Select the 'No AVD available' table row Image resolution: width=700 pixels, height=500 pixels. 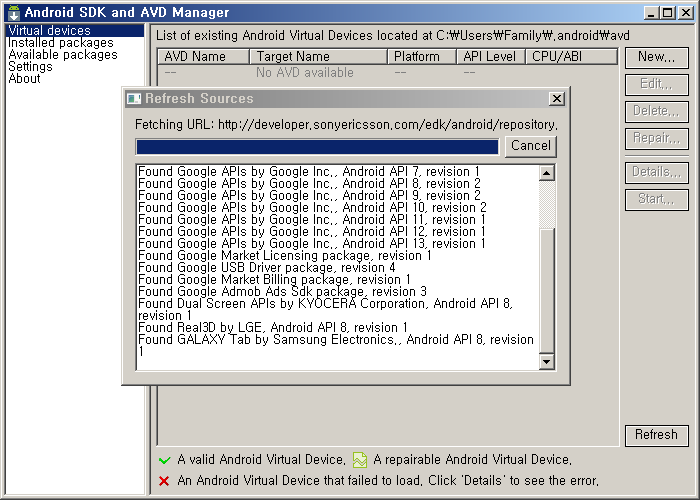click(388, 72)
